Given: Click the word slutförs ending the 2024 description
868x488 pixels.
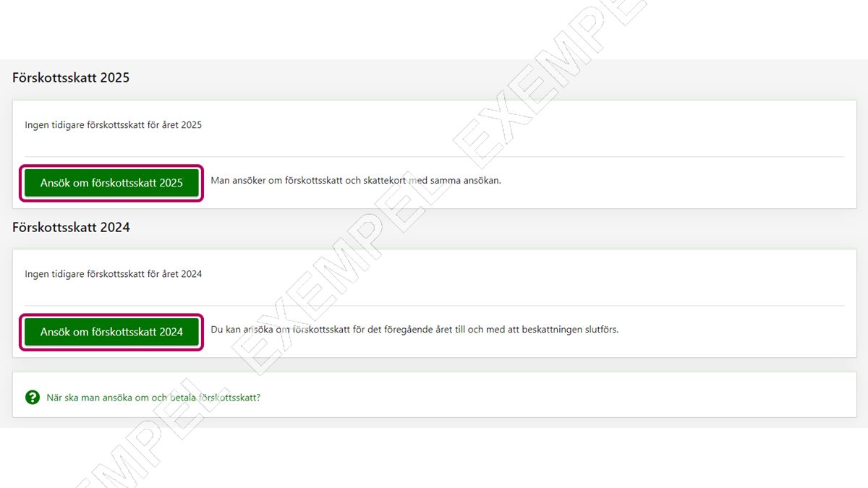Looking at the screenshot, I should [x=604, y=329].
